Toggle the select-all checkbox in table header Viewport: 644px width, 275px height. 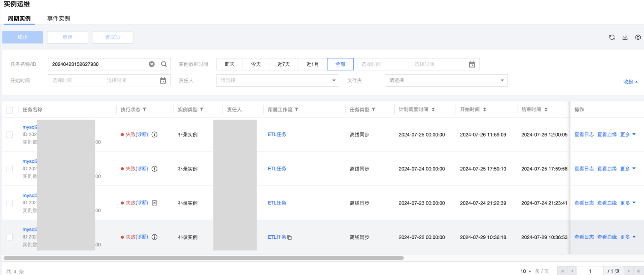[9, 110]
